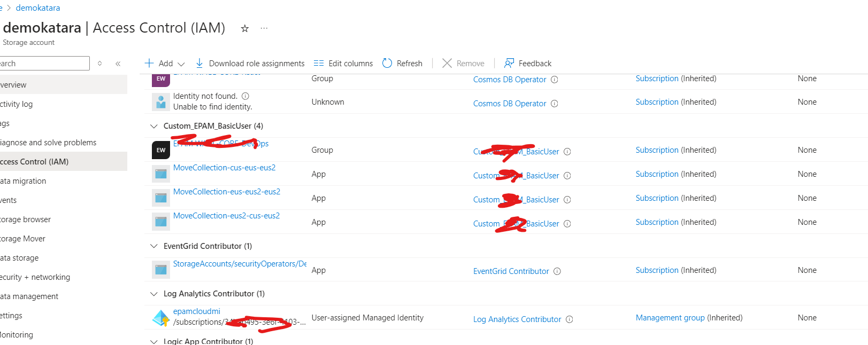Click the Feedback button label
The height and width of the screenshot is (345, 868).
click(535, 64)
